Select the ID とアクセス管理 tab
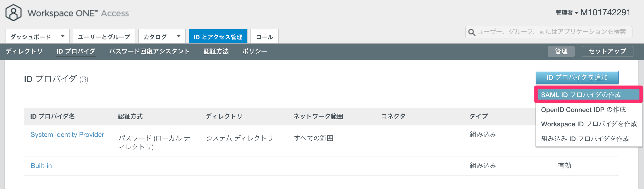 click(218, 36)
